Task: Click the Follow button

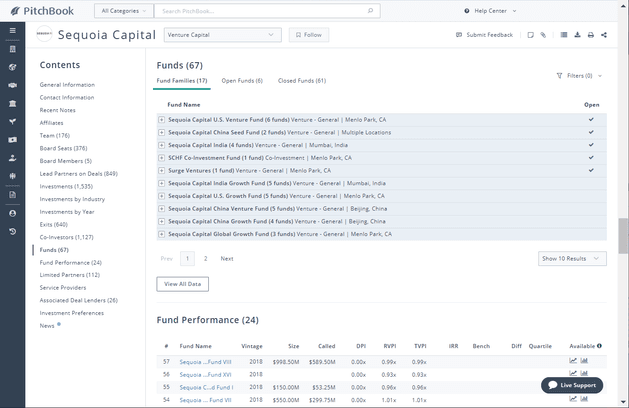Action: (x=309, y=35)
